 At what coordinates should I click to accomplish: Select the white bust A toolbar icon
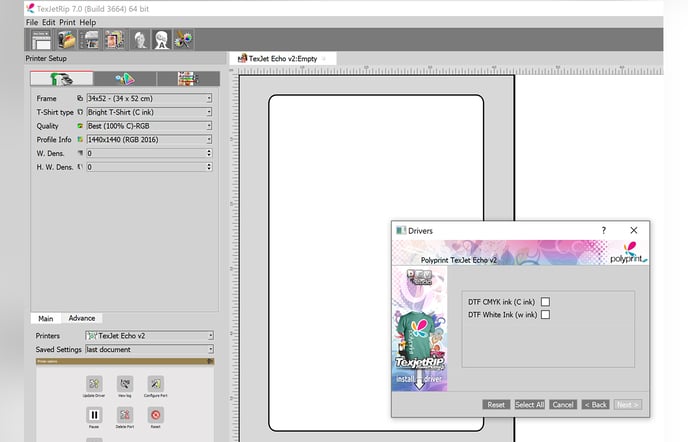[161, 40]
